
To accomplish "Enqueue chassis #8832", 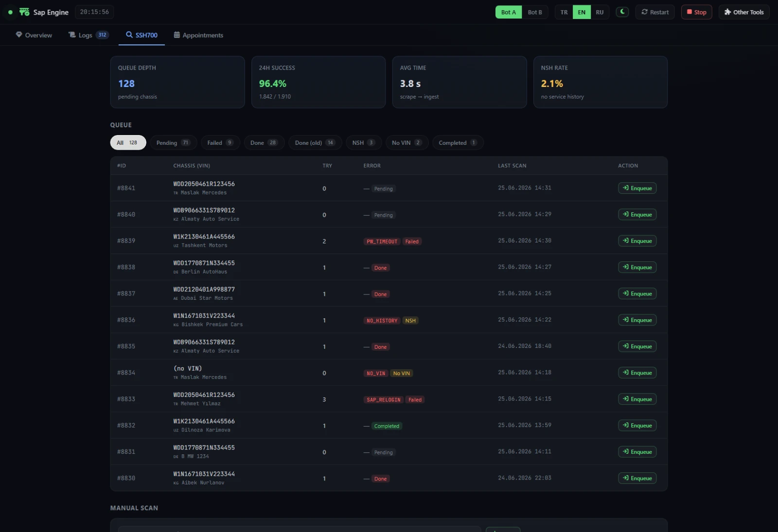I will tap(637, 425).
